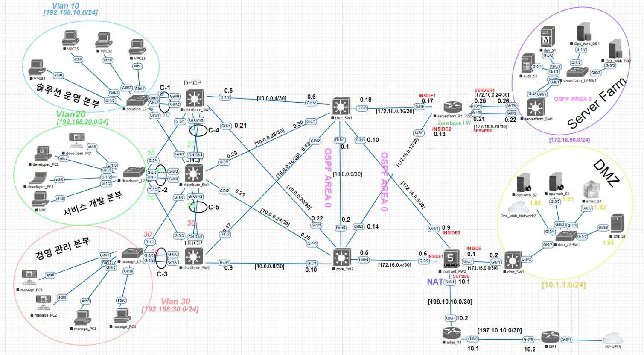Click the Vlan 30 red label
The height and width of the screenshot is (355, 644).
click(175, 302)
